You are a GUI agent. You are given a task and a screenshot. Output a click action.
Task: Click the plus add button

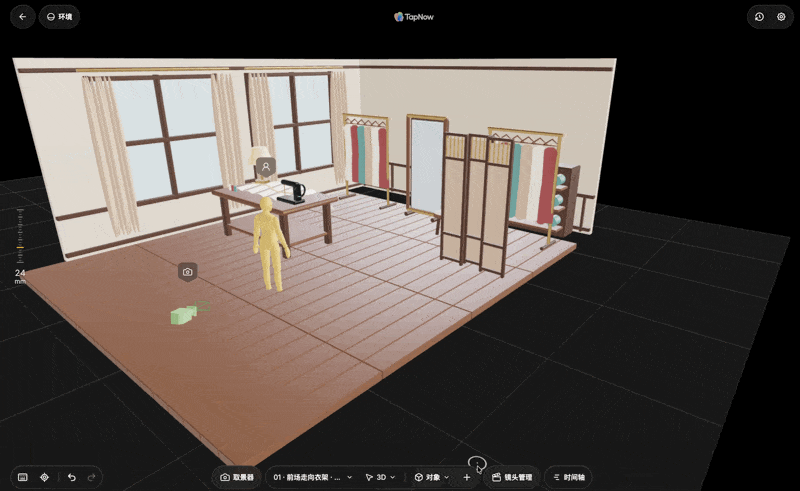pyautogui.click(x=466, y=477)
